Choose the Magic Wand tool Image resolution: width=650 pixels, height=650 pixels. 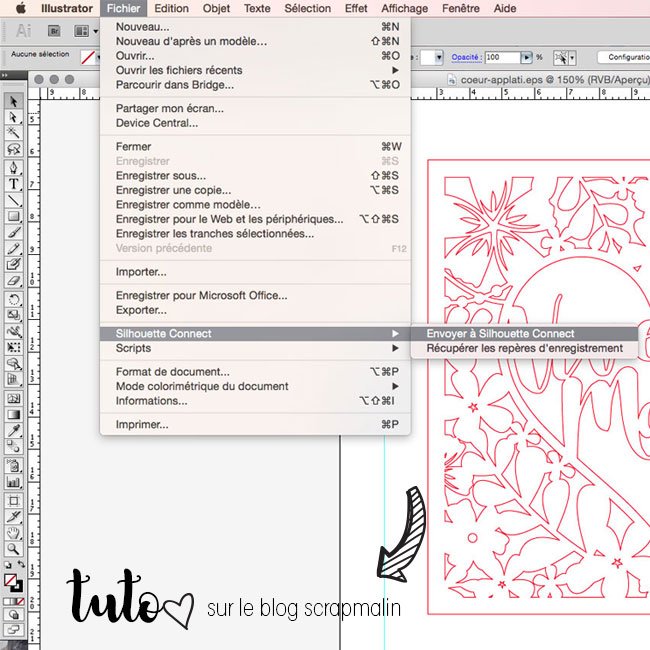pos(13,133)
